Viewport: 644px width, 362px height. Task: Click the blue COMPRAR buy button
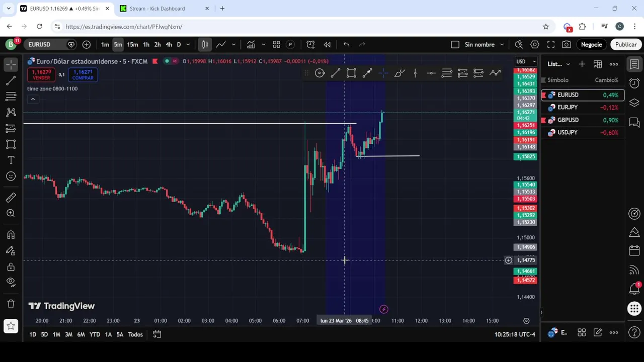tap(83, 75)
